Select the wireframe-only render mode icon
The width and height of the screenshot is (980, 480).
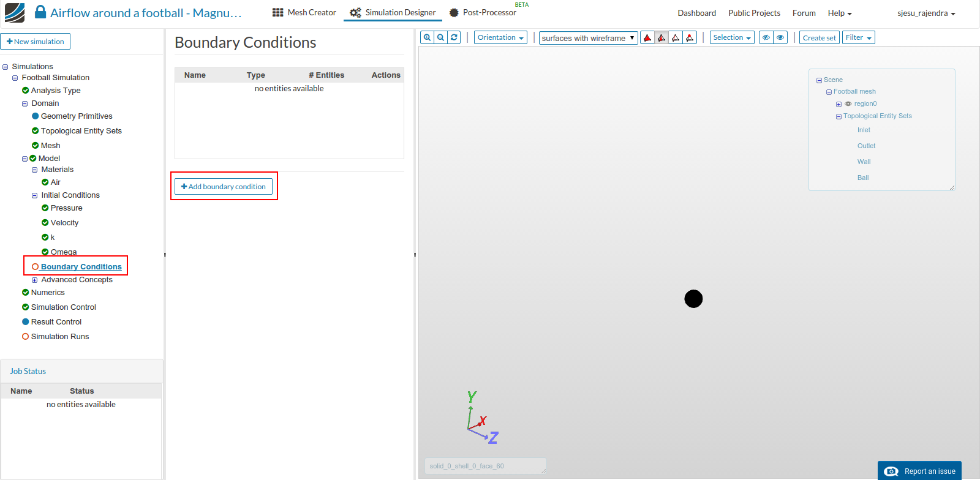676,38
